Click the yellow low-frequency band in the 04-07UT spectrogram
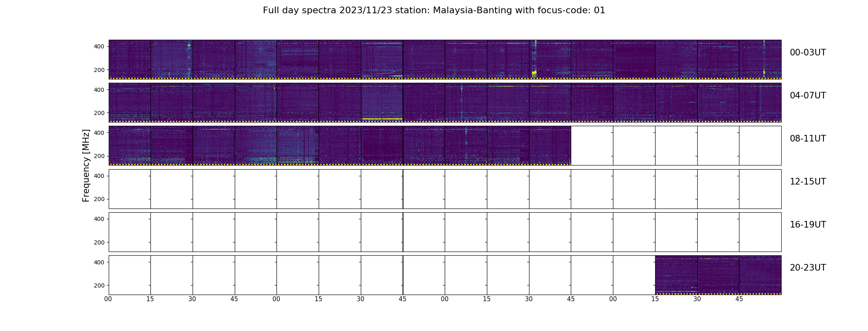The width and height of the screenshot is (868, 331). (382, 119)
